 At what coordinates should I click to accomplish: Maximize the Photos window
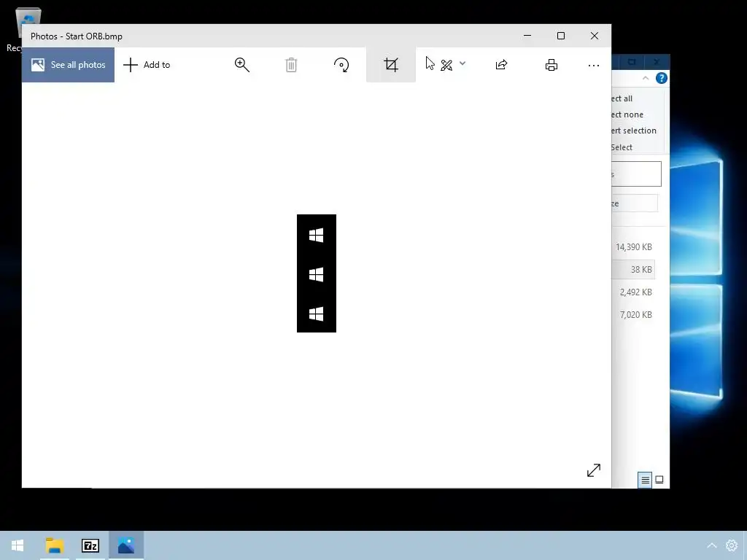coord(561,36)
